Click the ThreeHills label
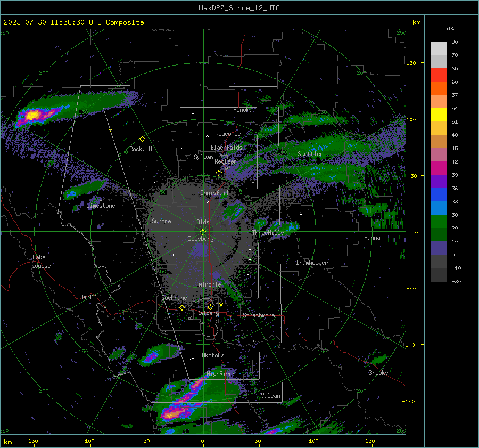Viewport: 479px width, 448px height. pyautogui.click(x=268, y=233)
